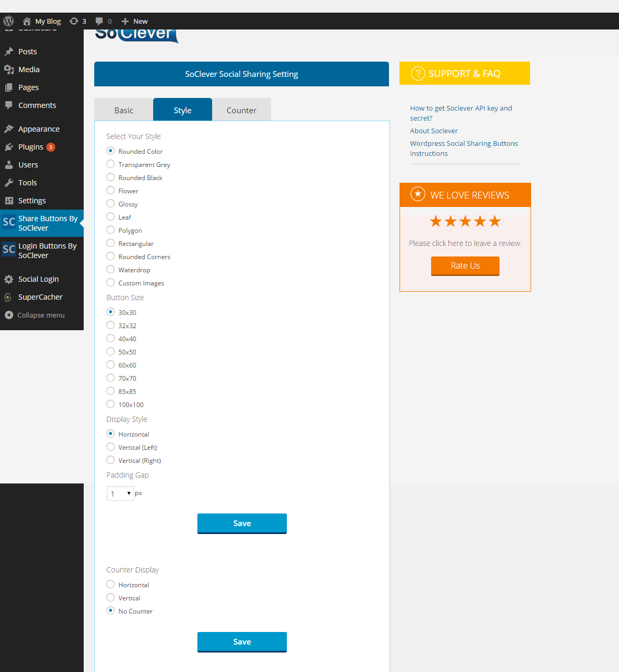Image resolution: width=619 pixels, height=672 pixels.
Task: Click the Settings sliders icon
Action: point(9,201)
